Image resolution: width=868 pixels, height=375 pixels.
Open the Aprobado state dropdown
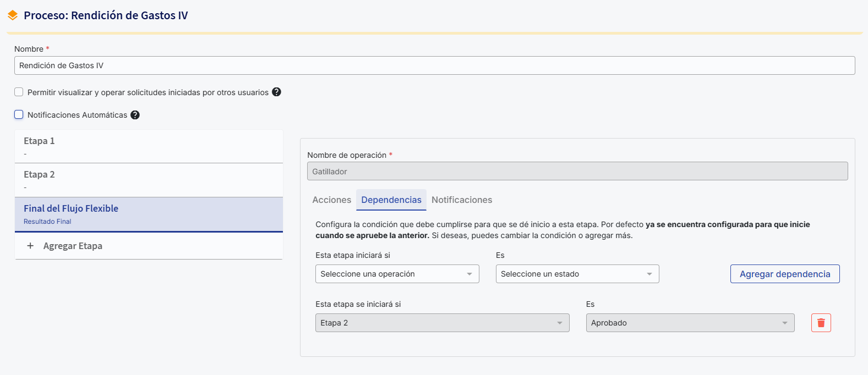click(690, 323)
